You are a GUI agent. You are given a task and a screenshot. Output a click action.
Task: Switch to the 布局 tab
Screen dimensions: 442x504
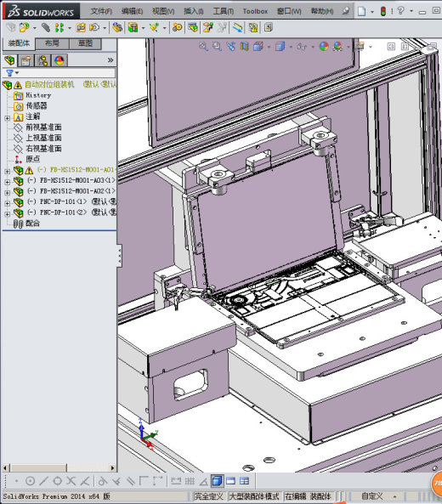point(52,43)
